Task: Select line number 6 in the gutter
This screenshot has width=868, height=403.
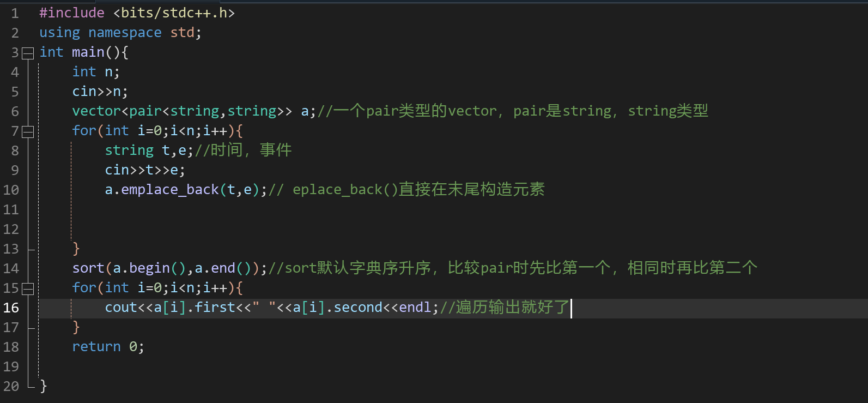Action: click(15, 111)
